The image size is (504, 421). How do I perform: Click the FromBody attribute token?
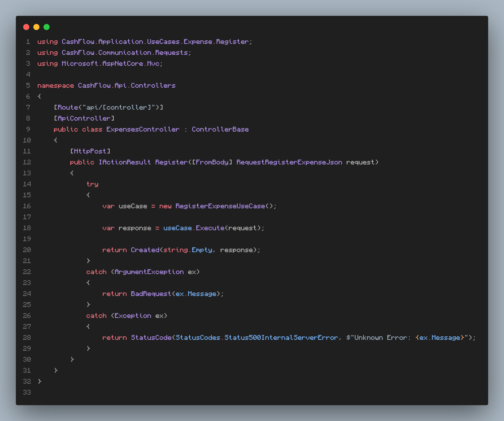(x=212, y=162)
